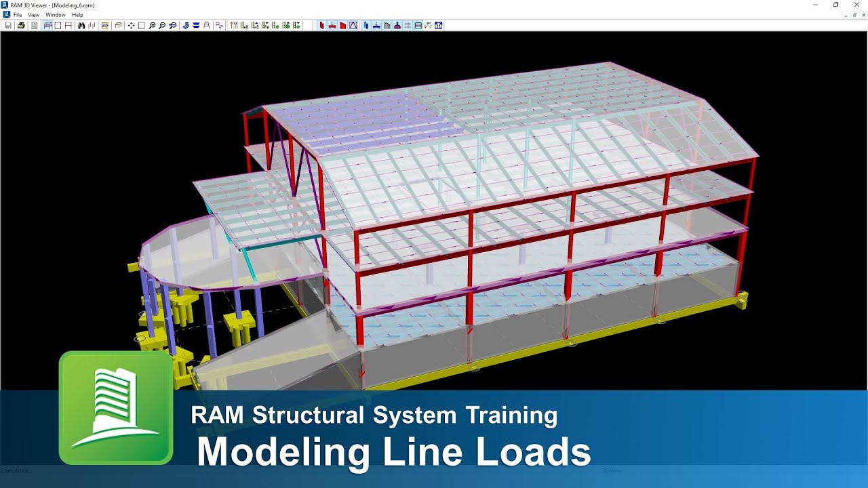
Task: Open the File menu
Action: pyautogui.click(x=18, y=15)
